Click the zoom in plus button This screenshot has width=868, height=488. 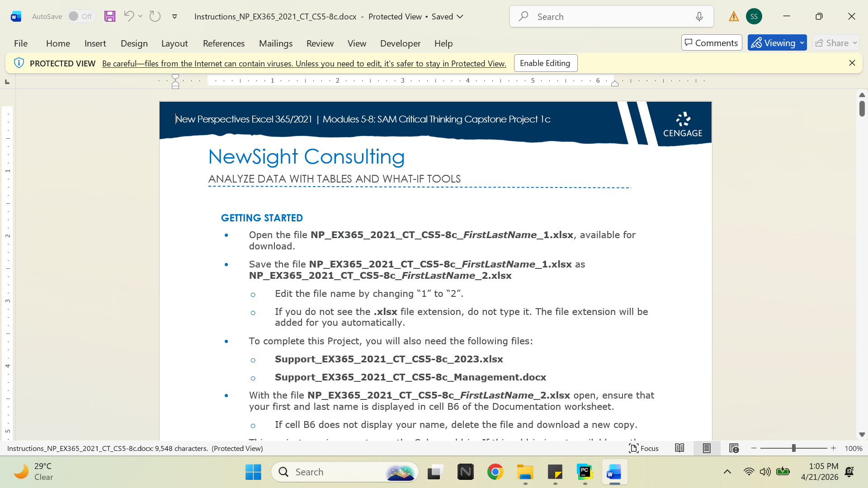coord(834,448)
